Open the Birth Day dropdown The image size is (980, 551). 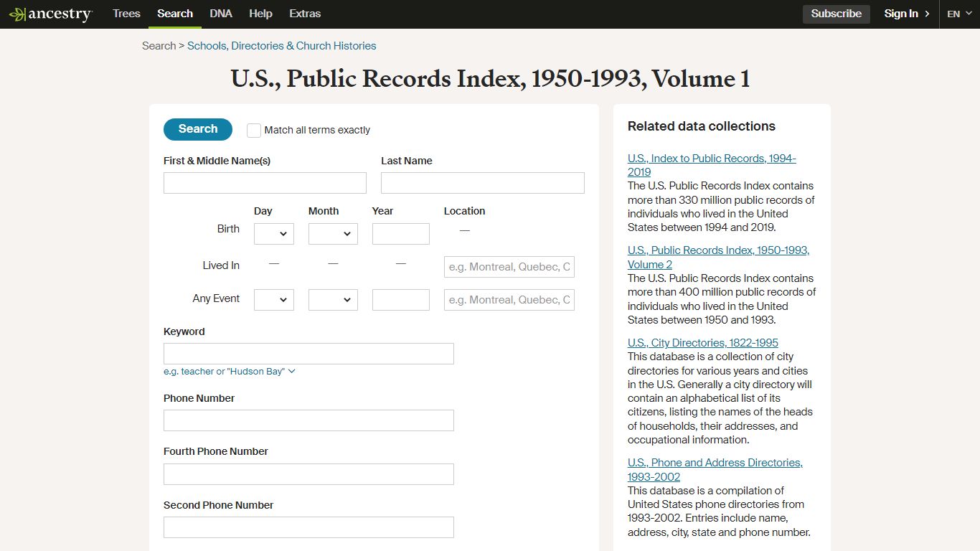[274, 234]
